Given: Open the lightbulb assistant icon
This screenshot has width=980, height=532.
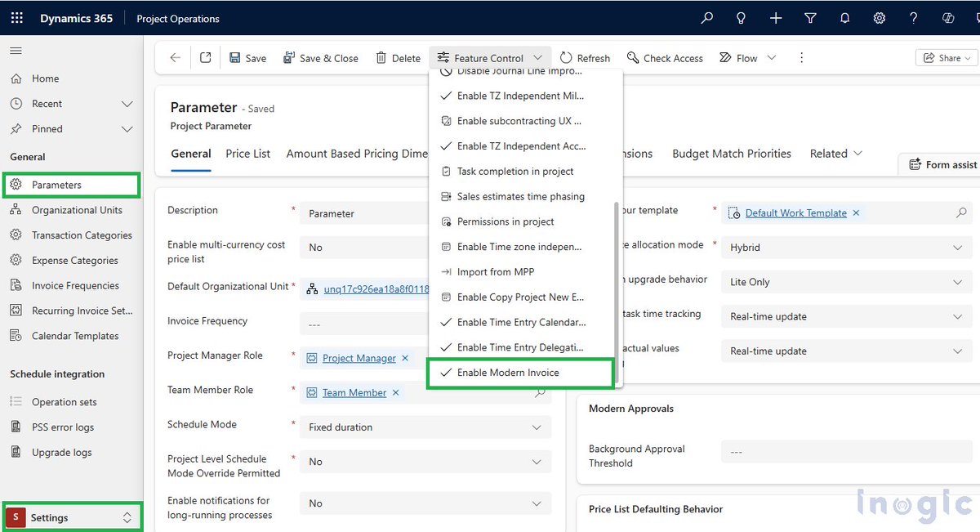Looking at the screenshot, I should point(742,18).
